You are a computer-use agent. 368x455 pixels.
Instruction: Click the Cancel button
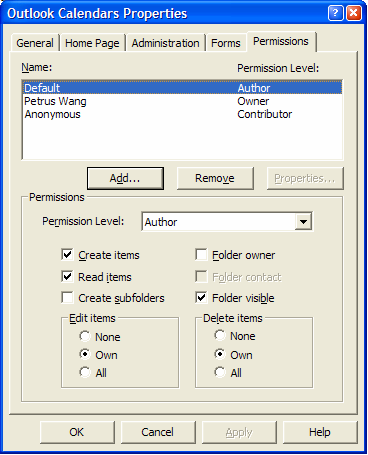pyautogui.click(x=158, y=432)
